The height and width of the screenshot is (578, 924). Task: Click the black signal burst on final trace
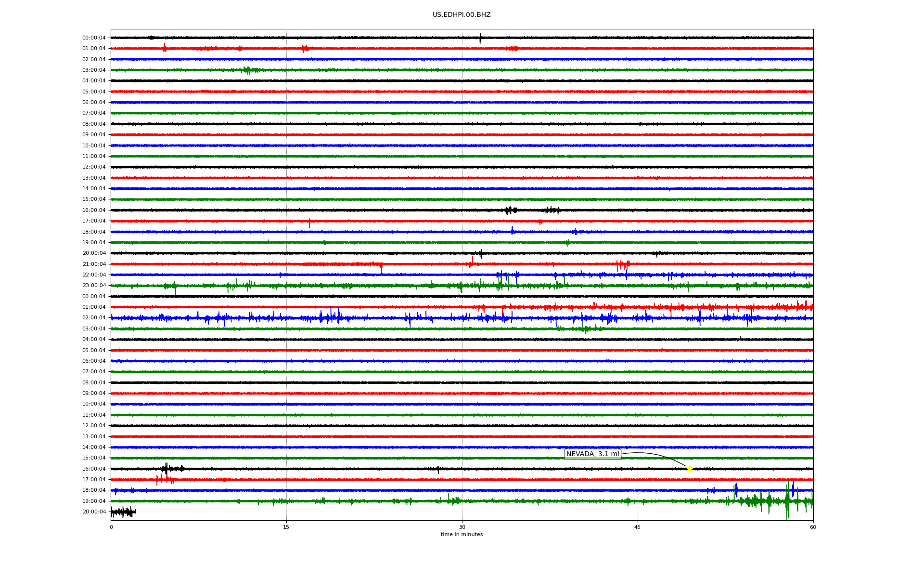point(123,512)
